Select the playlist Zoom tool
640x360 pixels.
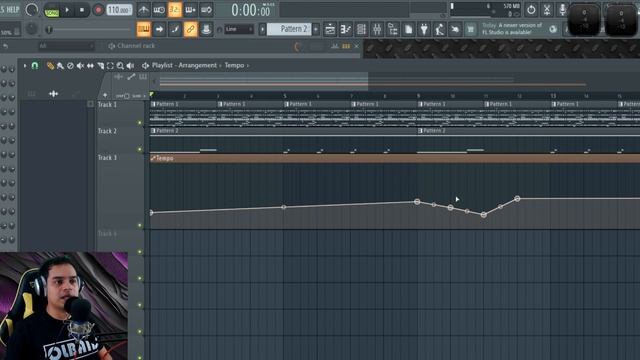click(120, 66)
